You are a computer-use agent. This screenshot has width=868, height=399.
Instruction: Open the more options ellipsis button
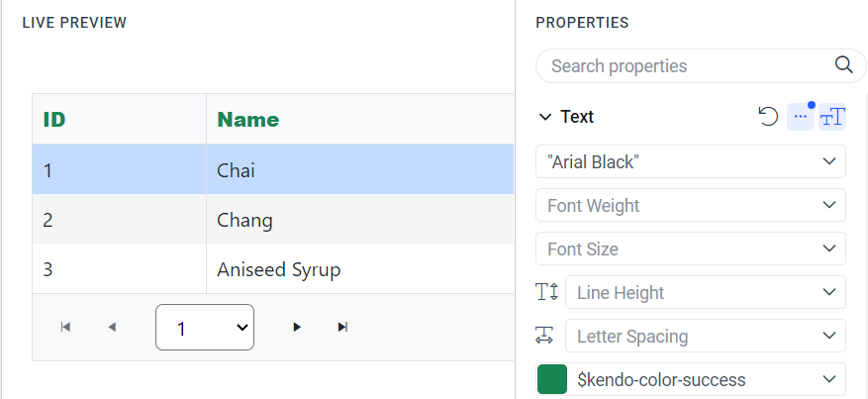point(801,117)
